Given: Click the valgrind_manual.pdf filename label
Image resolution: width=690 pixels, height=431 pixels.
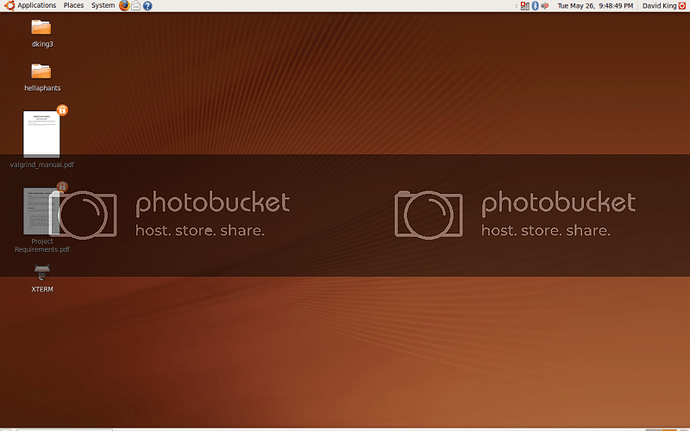Looking at the screenshot, I should coord(41,164).
